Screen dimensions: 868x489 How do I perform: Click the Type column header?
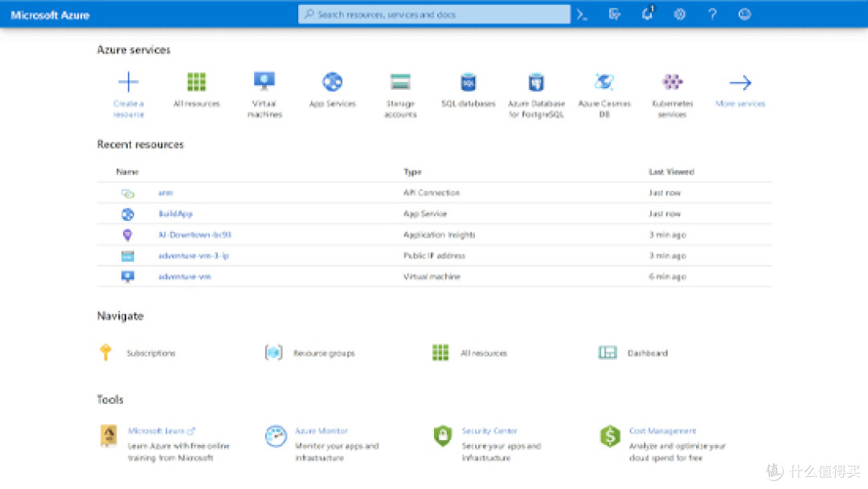[x=412, y=172]
